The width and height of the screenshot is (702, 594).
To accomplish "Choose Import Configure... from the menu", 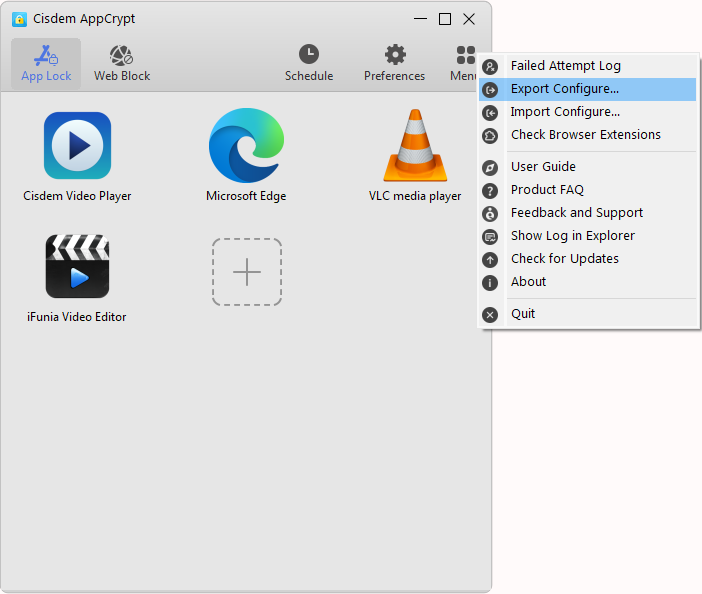I will [564, 112].
